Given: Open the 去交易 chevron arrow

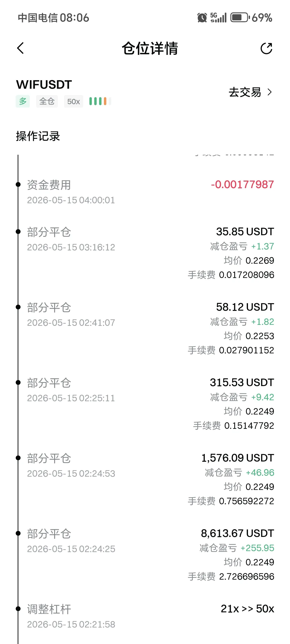Looking at the screenshot, I should coord(269,92).
